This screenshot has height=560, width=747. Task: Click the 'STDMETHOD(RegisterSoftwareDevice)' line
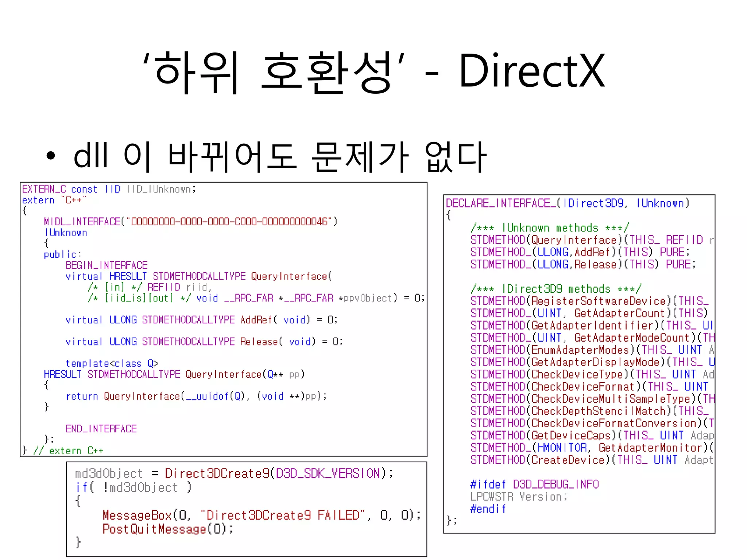point(590,301)
